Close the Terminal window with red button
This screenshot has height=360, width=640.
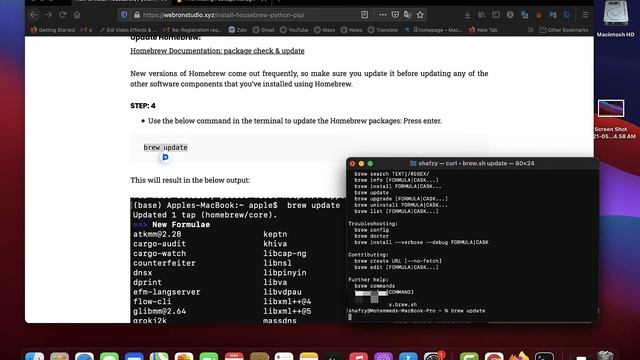click(353, 163)
